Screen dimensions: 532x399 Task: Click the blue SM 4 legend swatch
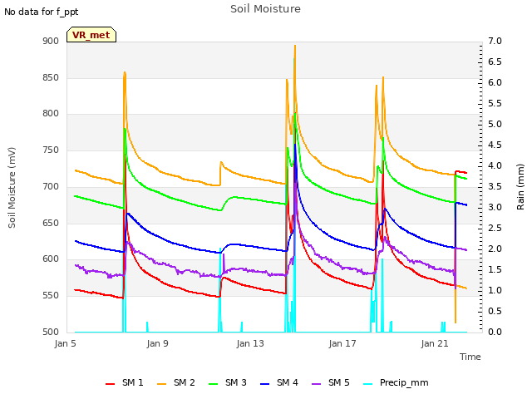pos(265,384)
